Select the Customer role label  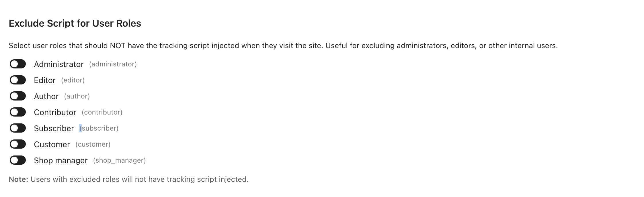[x=52, y=144]
